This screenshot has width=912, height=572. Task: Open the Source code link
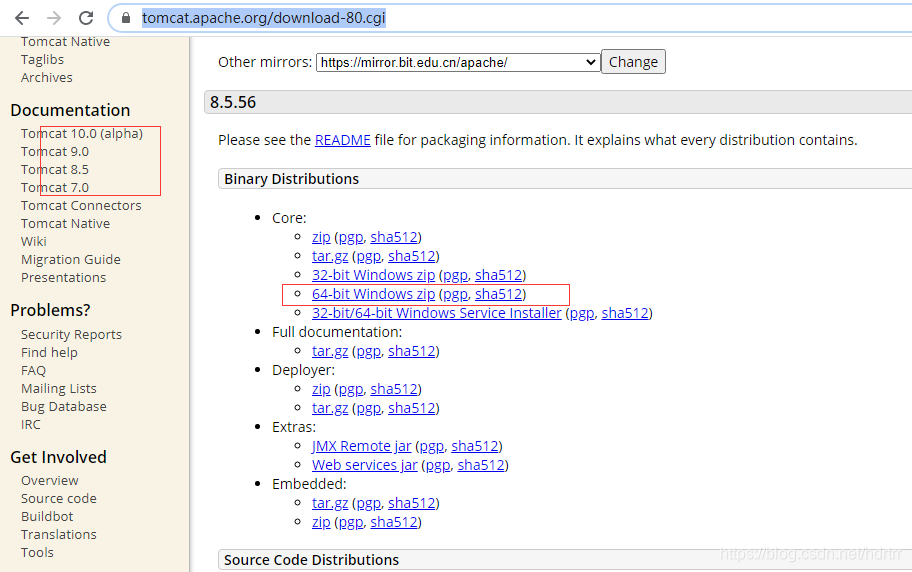tap(59, 499)
